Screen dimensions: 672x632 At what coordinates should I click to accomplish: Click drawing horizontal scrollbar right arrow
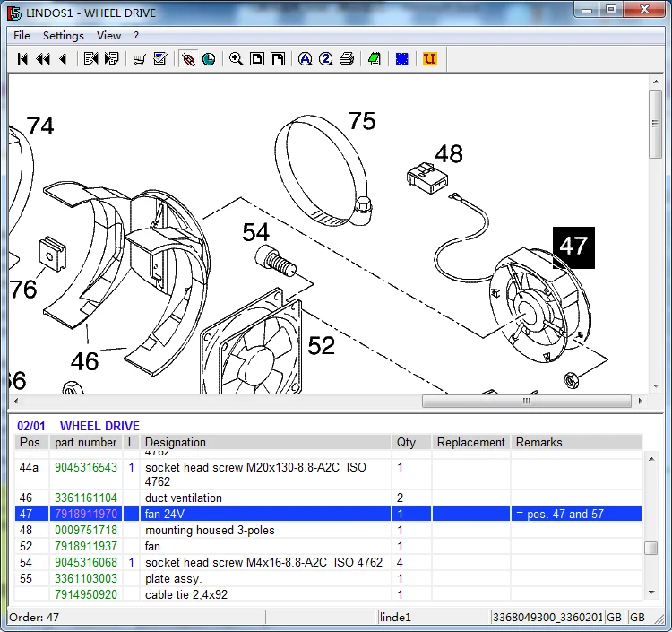[640, 402]
